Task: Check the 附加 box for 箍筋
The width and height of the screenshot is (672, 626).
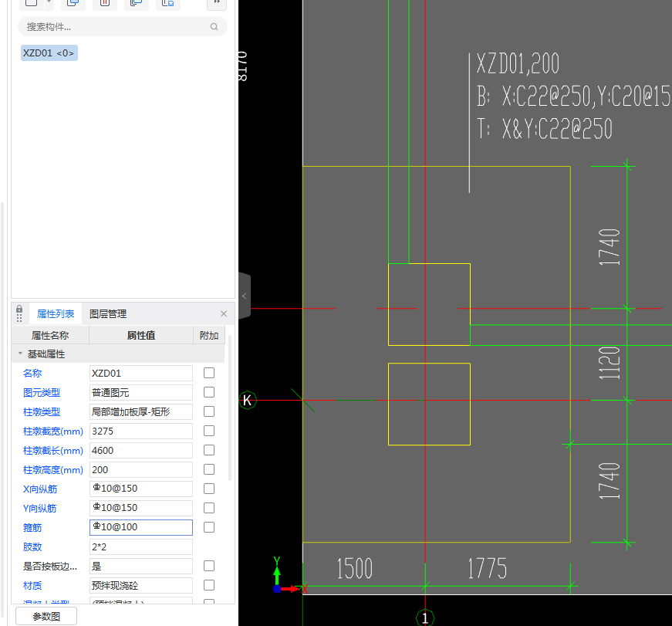Action: click(209, 527)
